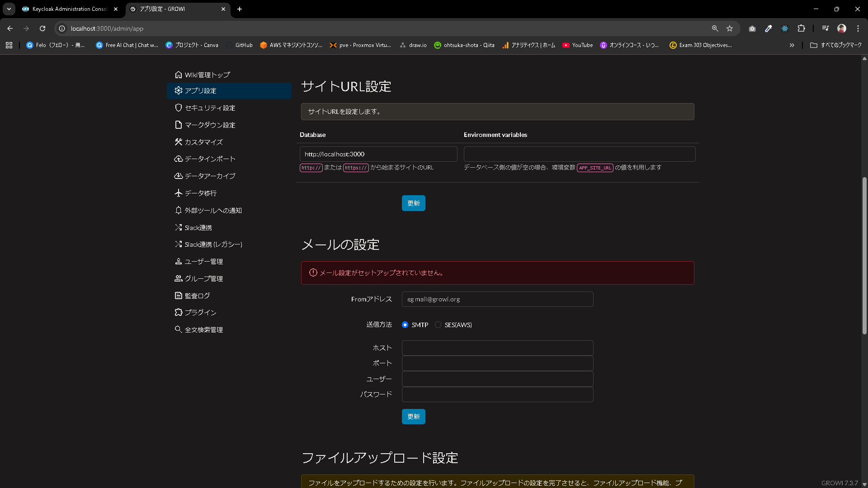The width and height of the screenshot is (868, 488).
Task: Focus the Fromアドレス input field
Action: [497, 299]
